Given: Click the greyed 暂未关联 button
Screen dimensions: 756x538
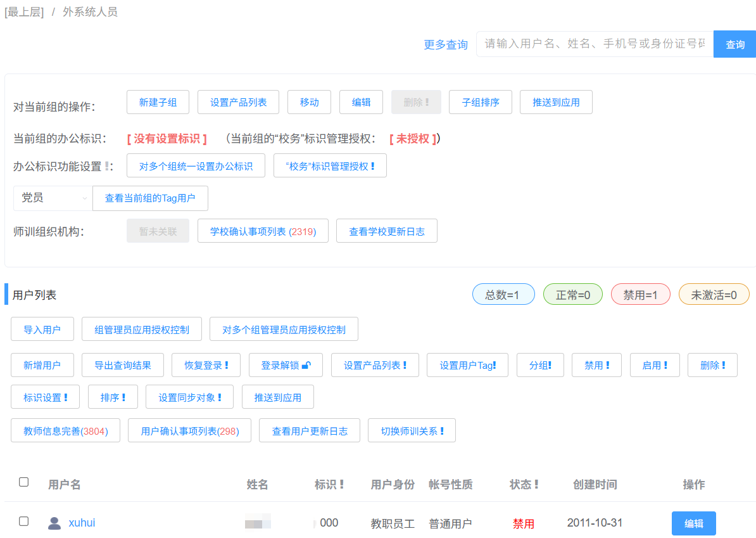Looking at the screenshot, I should pos(158,231).
